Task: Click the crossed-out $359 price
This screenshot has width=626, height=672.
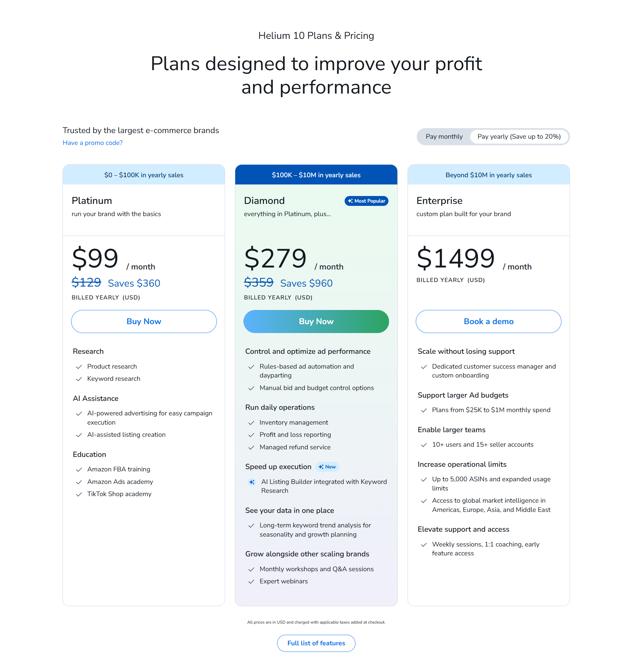Action: coord(259,282)
